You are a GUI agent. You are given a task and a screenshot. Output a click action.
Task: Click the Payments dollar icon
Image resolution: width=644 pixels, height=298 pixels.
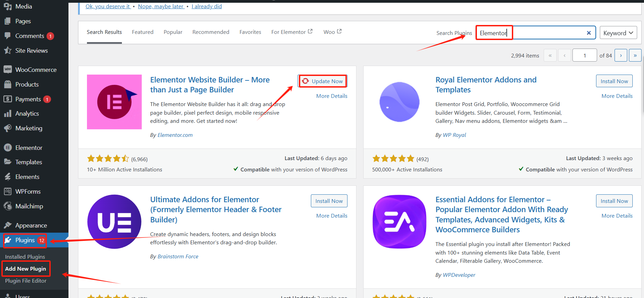tap(8, 99)
